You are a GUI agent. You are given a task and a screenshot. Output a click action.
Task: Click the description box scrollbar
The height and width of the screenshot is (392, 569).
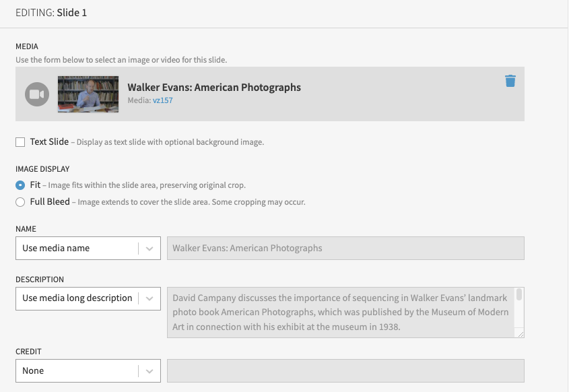pyautogui.click(x=519, y=295)
